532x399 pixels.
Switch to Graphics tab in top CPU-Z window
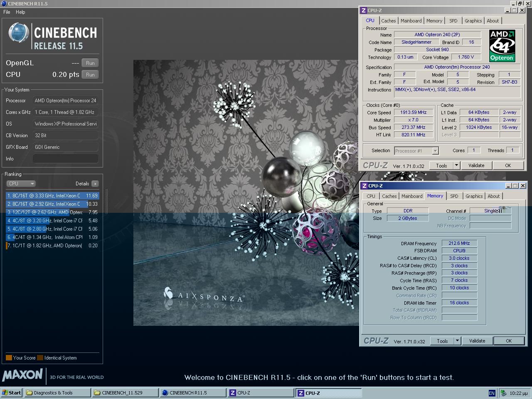pos(473,21)
